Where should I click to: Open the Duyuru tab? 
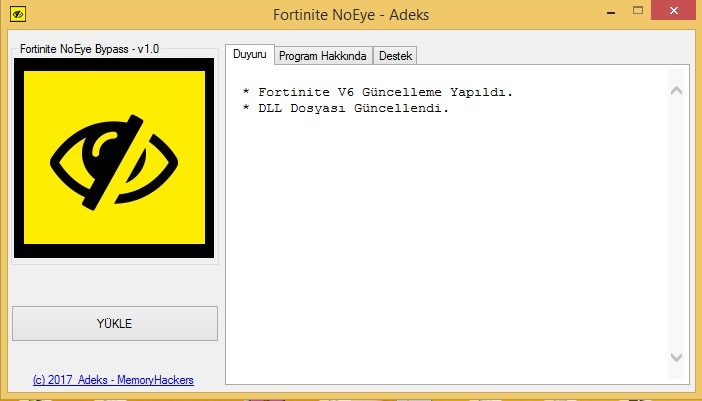tap(249, 55)
